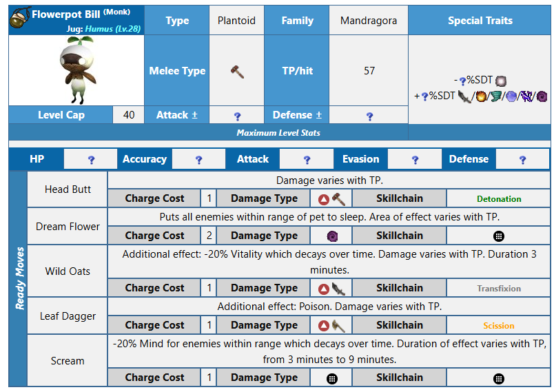This screenshot has width=554, height=392.
Task: Click the Flowerpot Bill mandragora image
Action: tap(78, 70)
